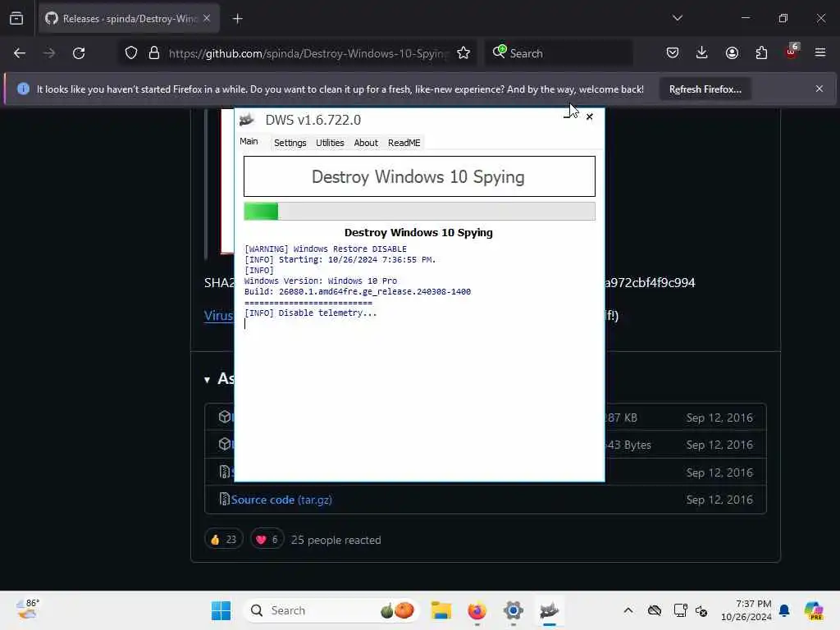This screenshot has width=840, height=630.
Task: Click the DWS title bar app icon
Action: (247, 120)
